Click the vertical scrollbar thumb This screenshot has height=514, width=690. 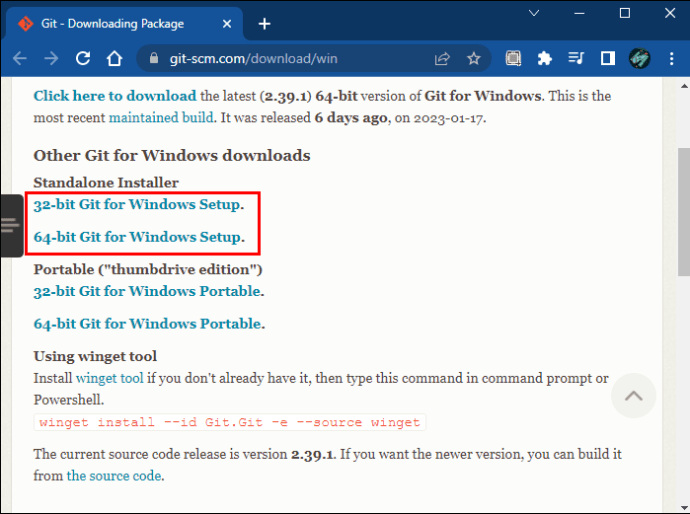683,212
